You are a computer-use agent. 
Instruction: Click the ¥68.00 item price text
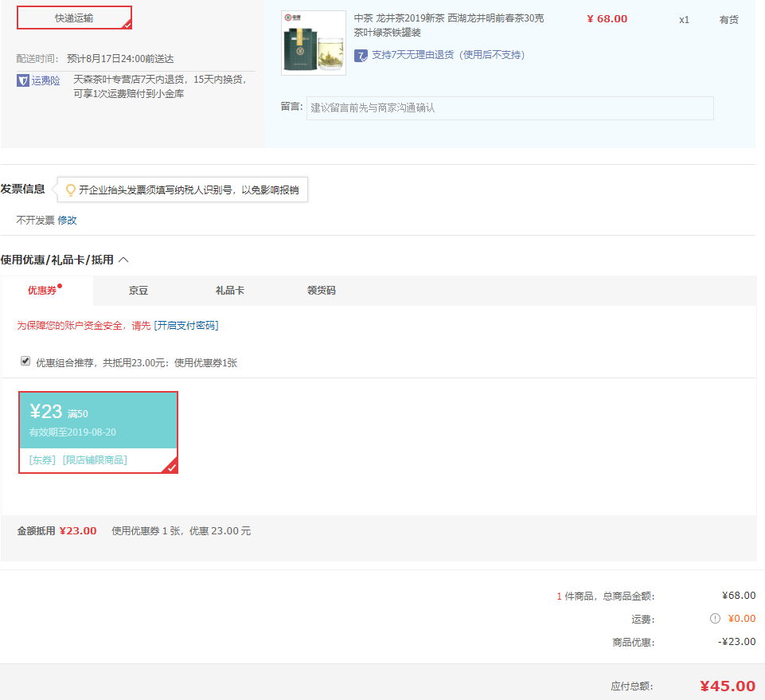point(607,19)
